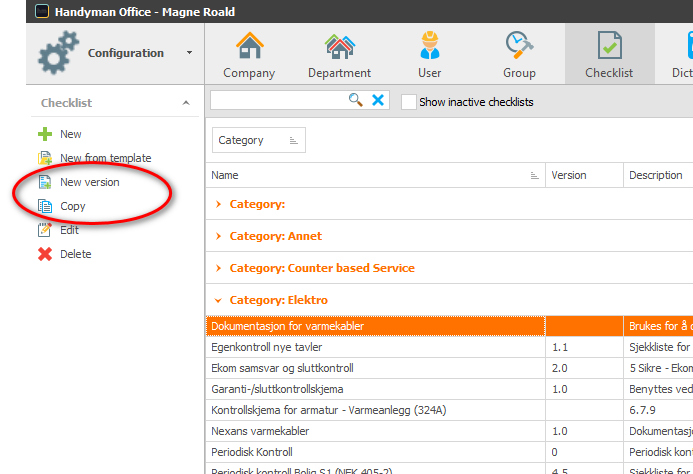Viewport: 693px width, 474px height.
Task: Click the red X Delete icon
Action: tap(45, 254)
